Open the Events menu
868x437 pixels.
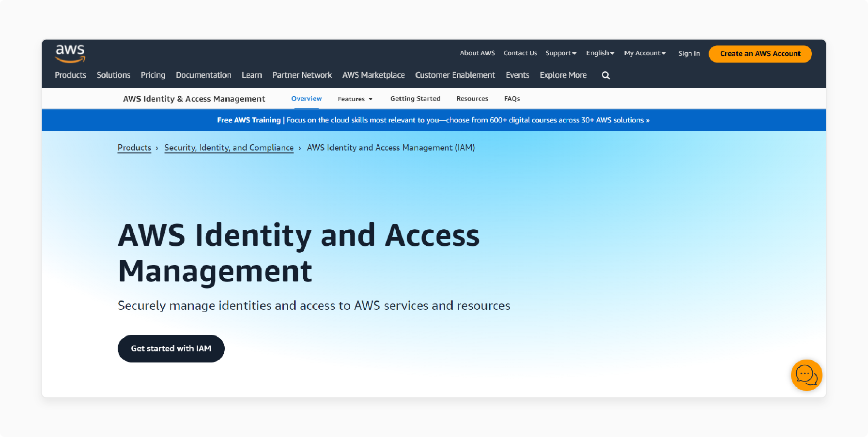(517, 75)
